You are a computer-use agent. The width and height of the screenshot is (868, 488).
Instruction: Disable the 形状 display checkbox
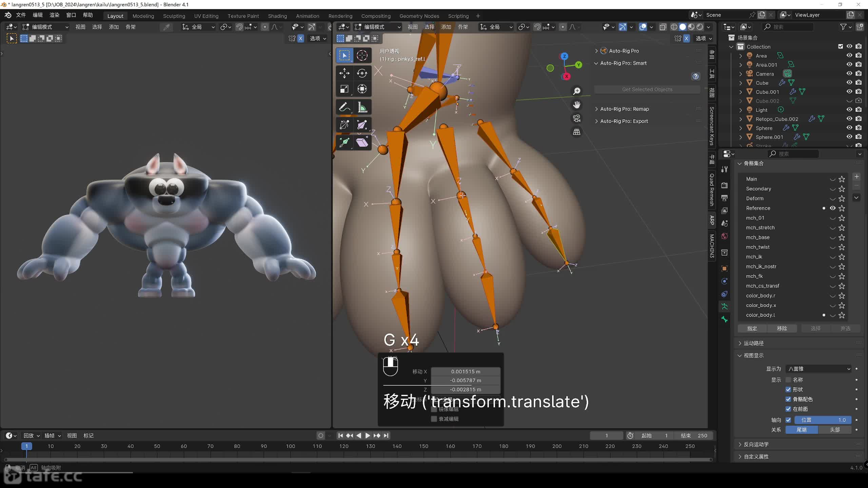click(x=788, y=389)
